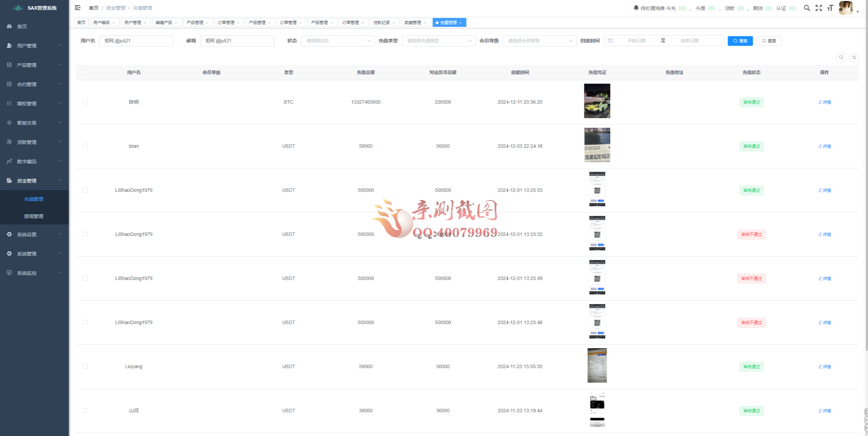Toggle fullscreen mode icon
Viewport: 868px width, 436px height.
tap(819, 8)
